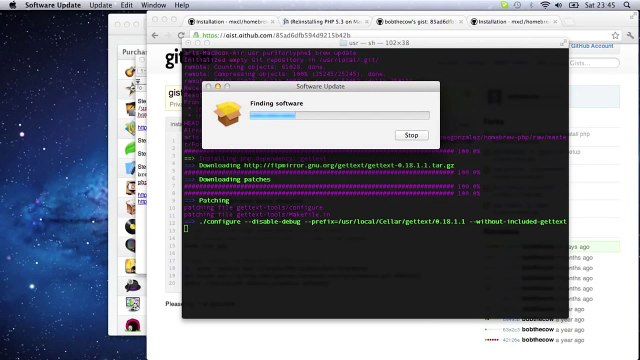This screenshot has width=640, height=360.
Task: Click the Finding software progress bar
Action: pos(340,116)
